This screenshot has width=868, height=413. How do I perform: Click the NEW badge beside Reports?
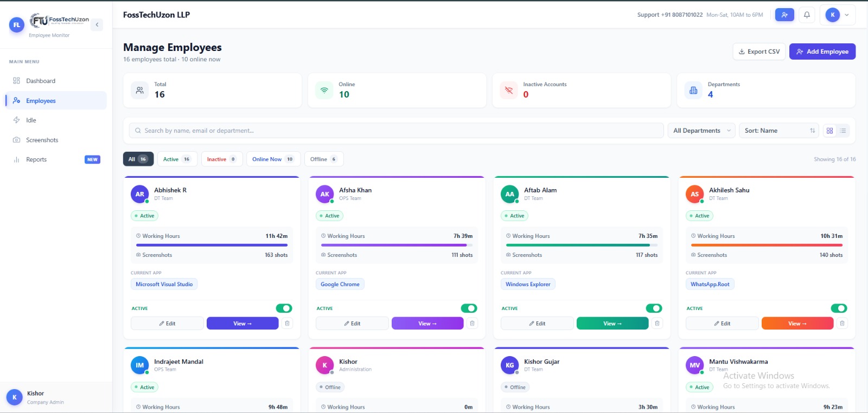click(x=92, y=159)
